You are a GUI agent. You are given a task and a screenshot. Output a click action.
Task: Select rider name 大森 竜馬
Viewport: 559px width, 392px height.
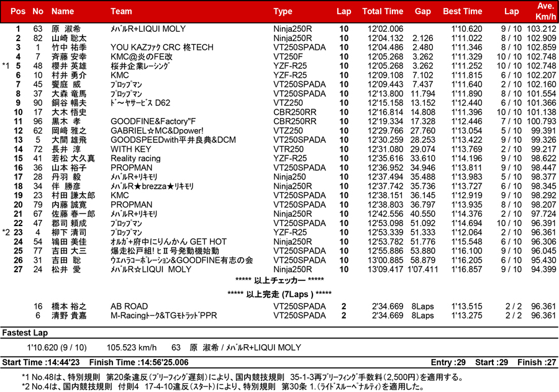pyautogui.click(x=69, y=94)
